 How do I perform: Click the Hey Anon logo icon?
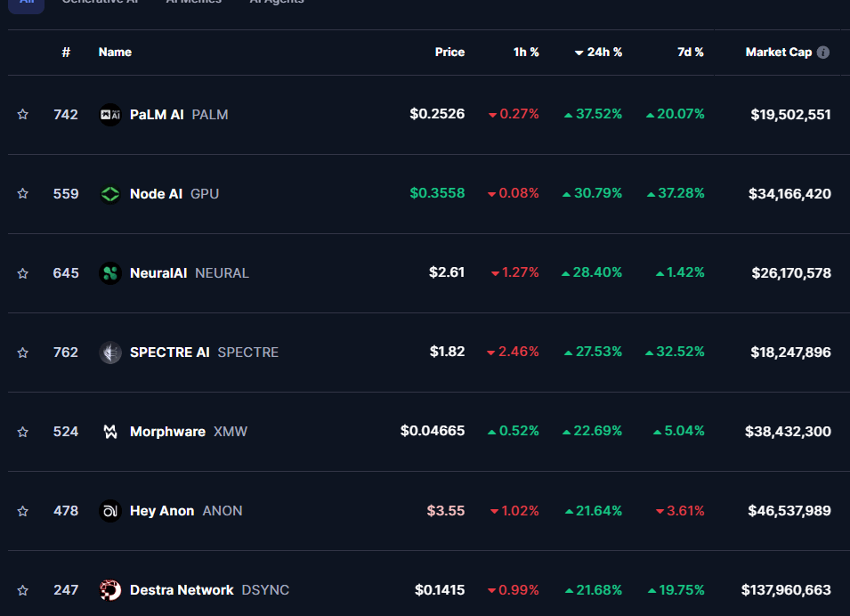110,511
